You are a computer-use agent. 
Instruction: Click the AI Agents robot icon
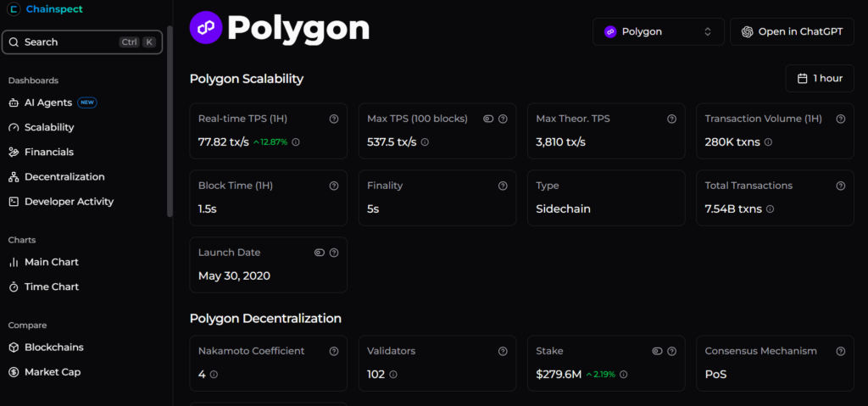pyautogui.click(x=14, y=103)
